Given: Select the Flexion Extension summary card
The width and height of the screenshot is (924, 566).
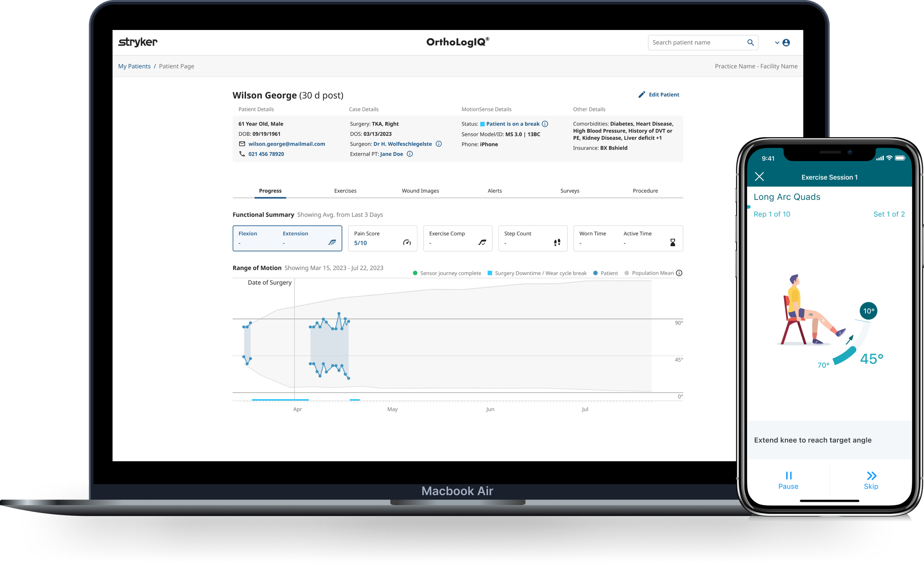Looking at the screenshot, I should [x=287, y=238].
